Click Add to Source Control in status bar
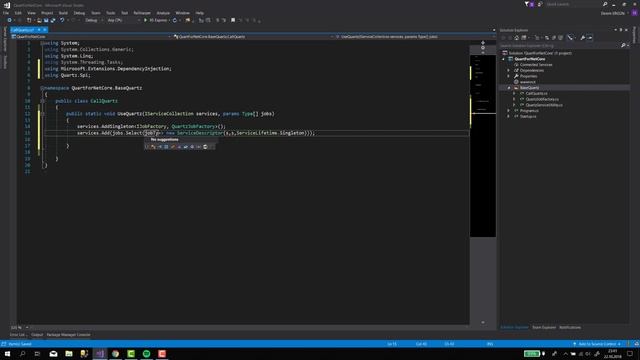640x360 pixels. 597,344
